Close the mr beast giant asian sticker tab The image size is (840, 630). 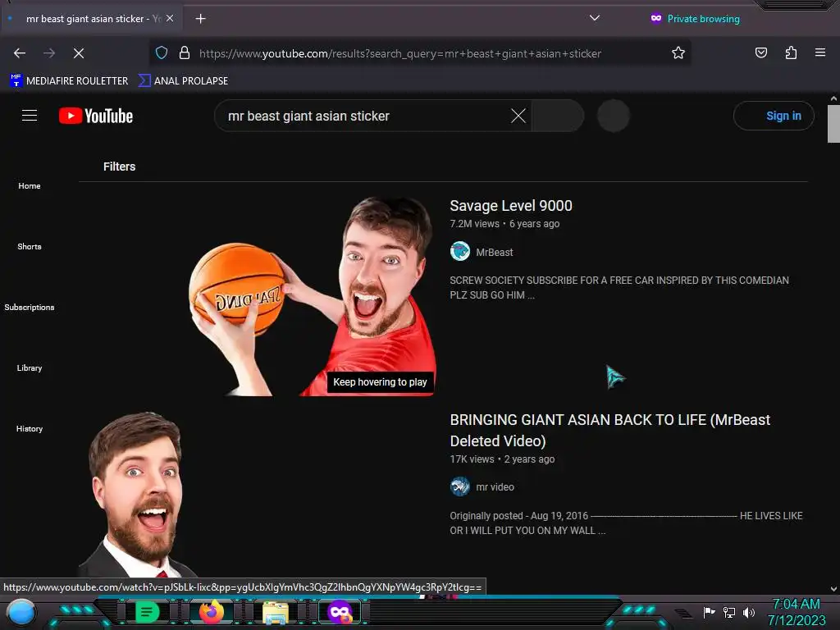click(170, 18)
